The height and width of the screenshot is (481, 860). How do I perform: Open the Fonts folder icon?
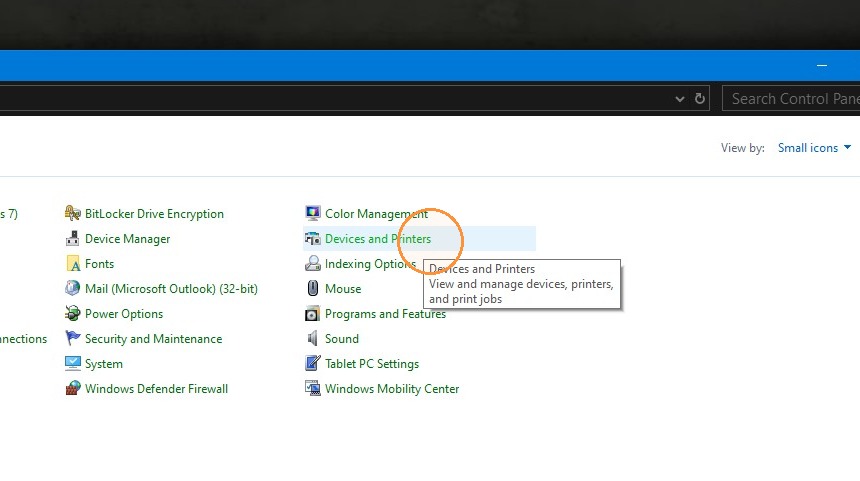[x=72, y=264]
